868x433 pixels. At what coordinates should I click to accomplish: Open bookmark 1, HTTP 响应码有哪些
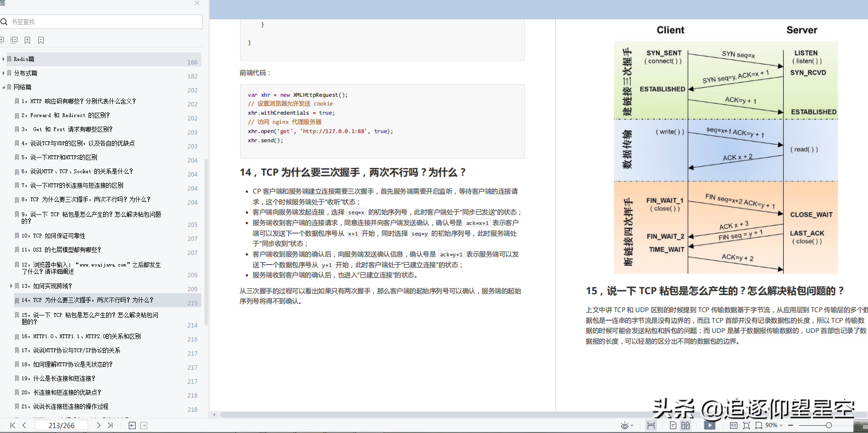click(x=78, y=101)
